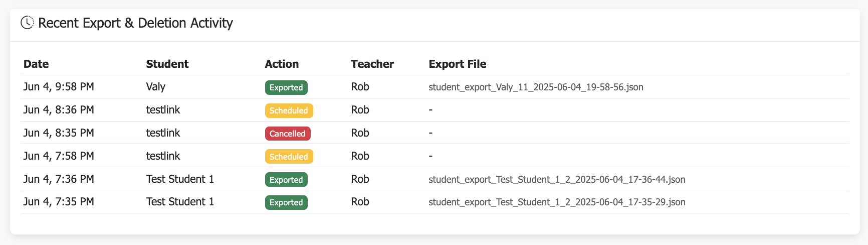868x245 pixels.
Task: Click the Date column header
Action: (36, 64)
